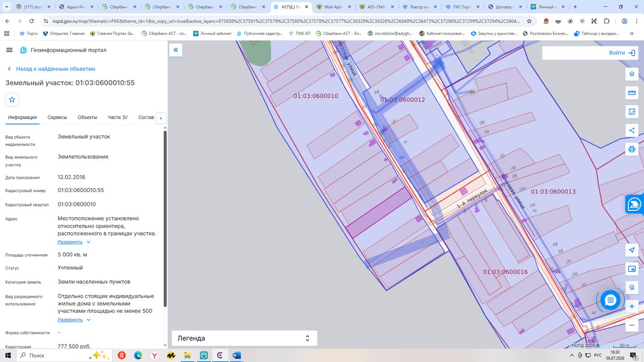Show hidden system tray icons

point(572,355)
